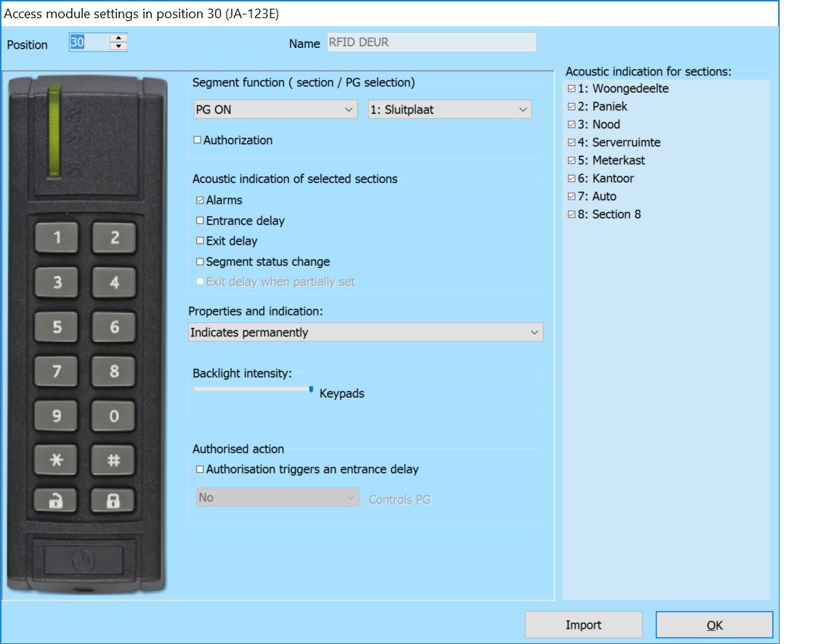This screenshot has width=837, height=644.
Task: Uncheck section 3: Nood
Action: [572, 124]
